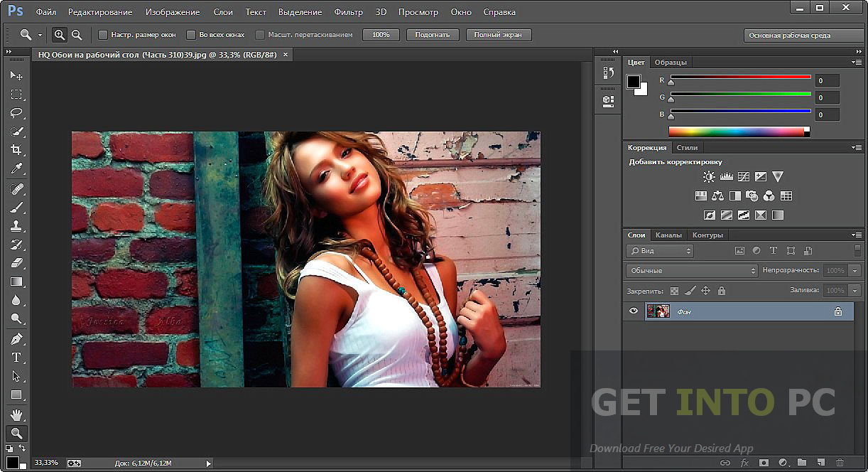Image resolution: width=868 pixels, height=472 pixels.
Task: Open the tool preset picker arrow
Action: (x=40, y=35)
